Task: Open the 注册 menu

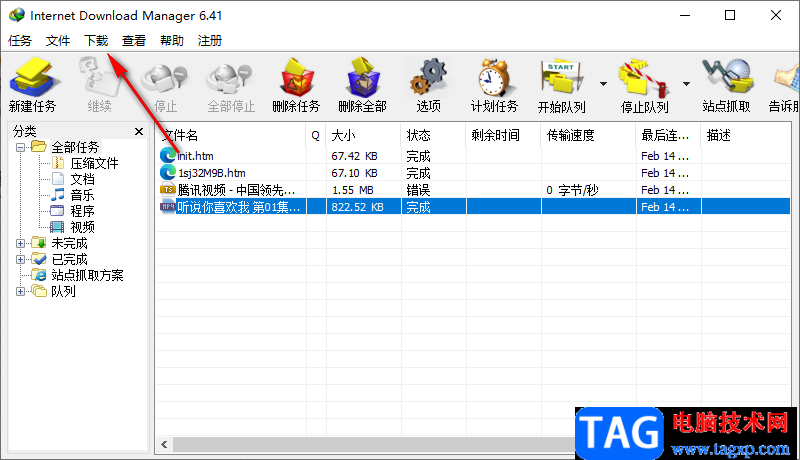Action: (210, 41)
